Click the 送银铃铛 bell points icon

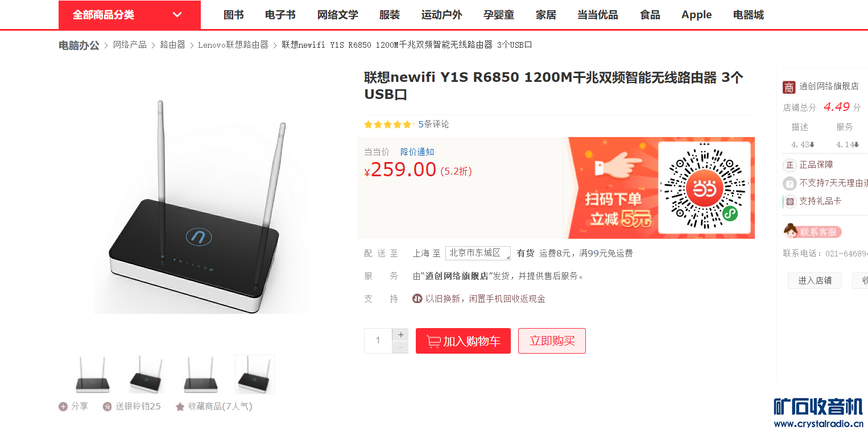[107, 407]
